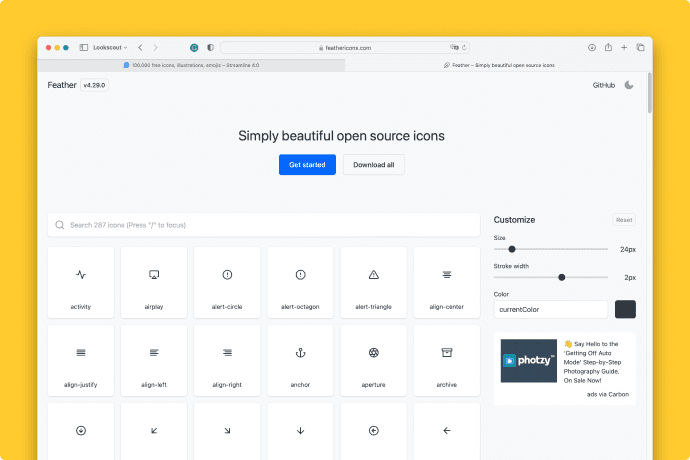Click the privacy shield icon in toolbar
Screen dimensions: 690x460
[x=210, y=48]
